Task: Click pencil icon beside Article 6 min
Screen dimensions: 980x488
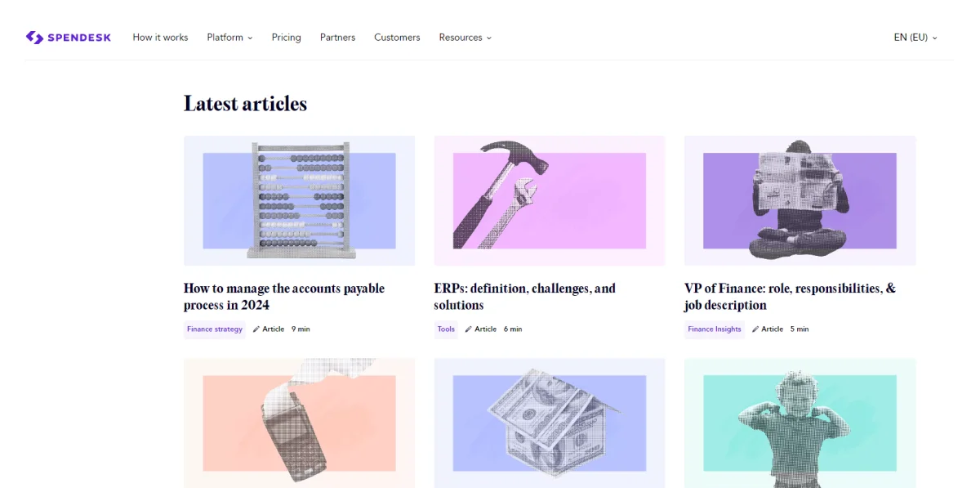Action: click(x=469, y=329)
